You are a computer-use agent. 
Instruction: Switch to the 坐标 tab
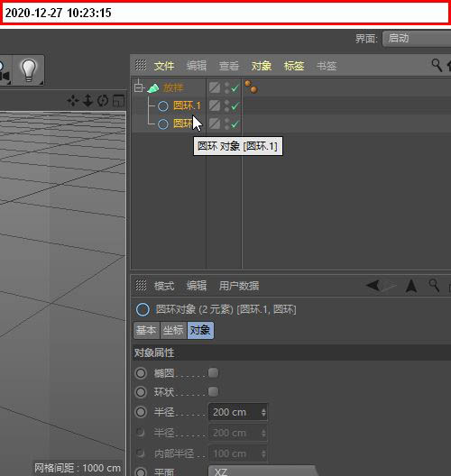tap(173, 330)
